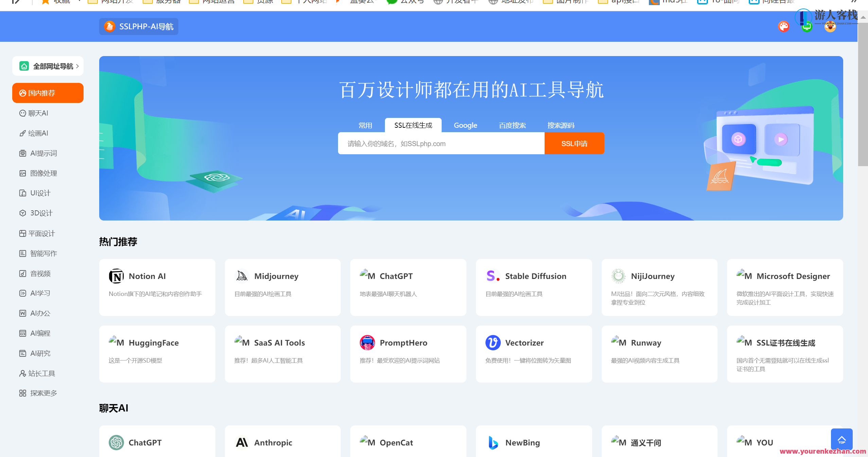Click the SSLPHP-AI导航 fox logo

pos(109,26)
